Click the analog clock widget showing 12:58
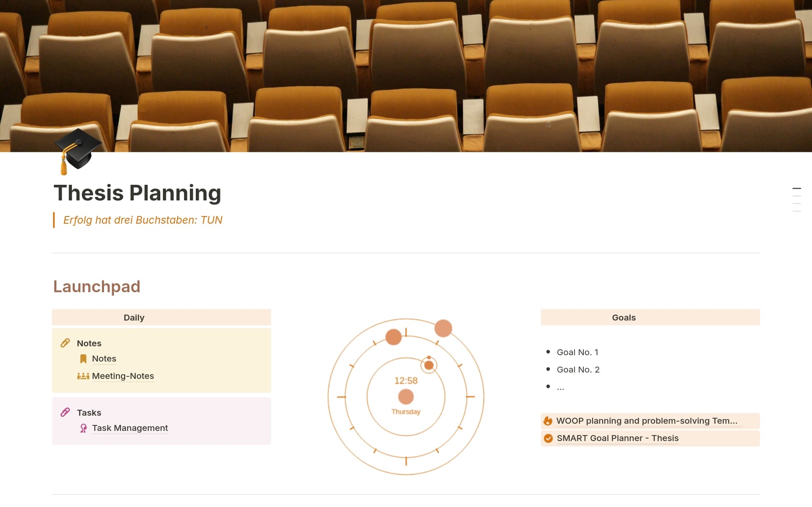 click(x=406, y=395)
